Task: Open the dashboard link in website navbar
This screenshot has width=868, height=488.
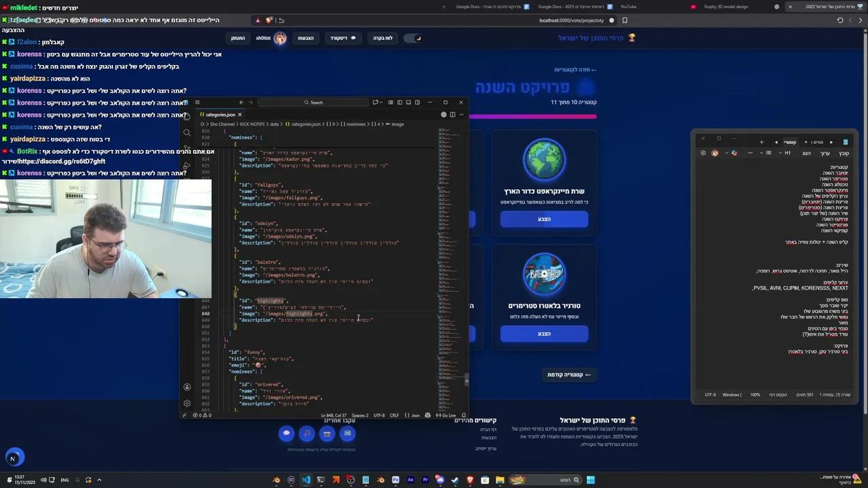Action: tap(382, 38)
